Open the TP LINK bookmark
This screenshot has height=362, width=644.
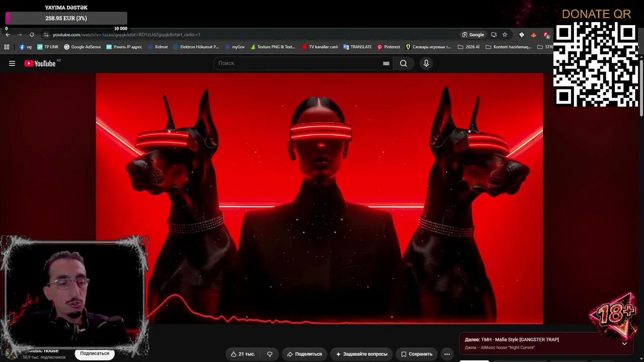point(48,47)
